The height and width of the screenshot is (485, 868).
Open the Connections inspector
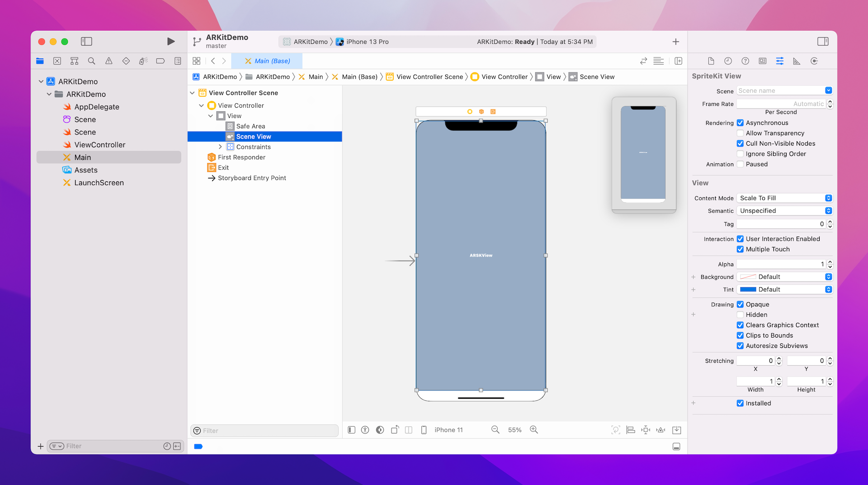pyautogui.click(x=814, y=61)
